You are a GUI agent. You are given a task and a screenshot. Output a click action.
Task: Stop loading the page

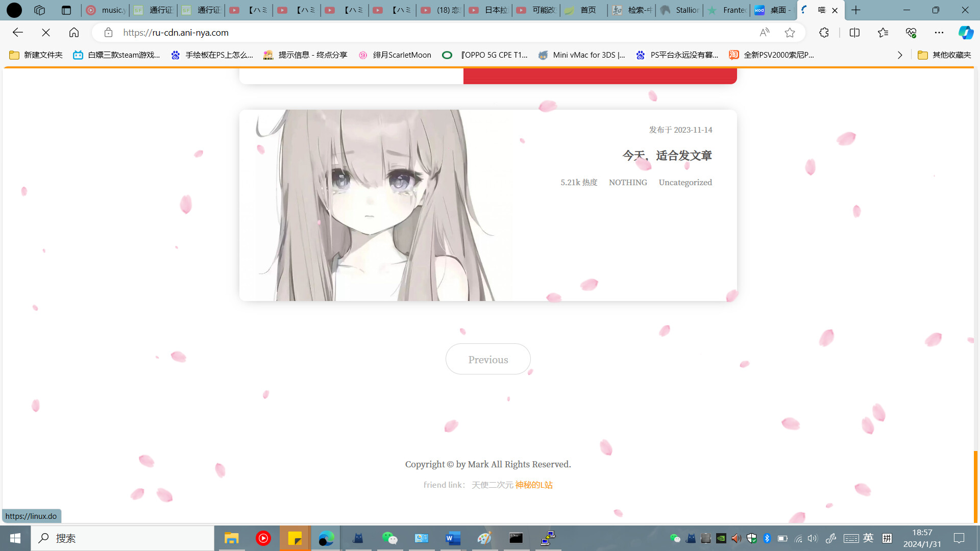pyautogui.click(x=46, y=33)
